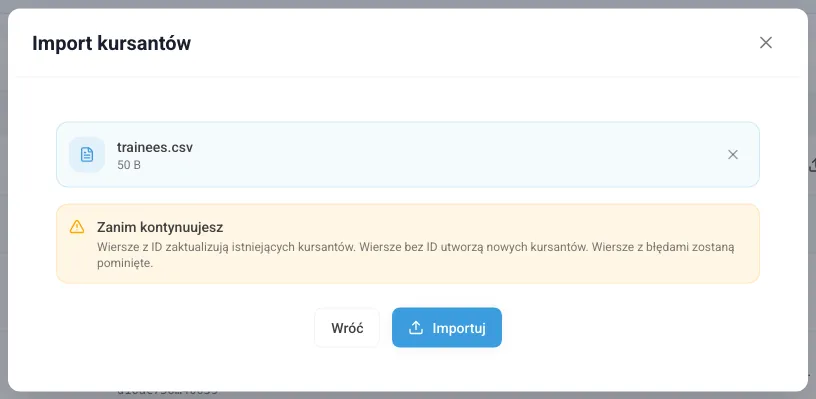816x399 pixels.
Task: Click the Import kursantów title
Action: (111, 43)
